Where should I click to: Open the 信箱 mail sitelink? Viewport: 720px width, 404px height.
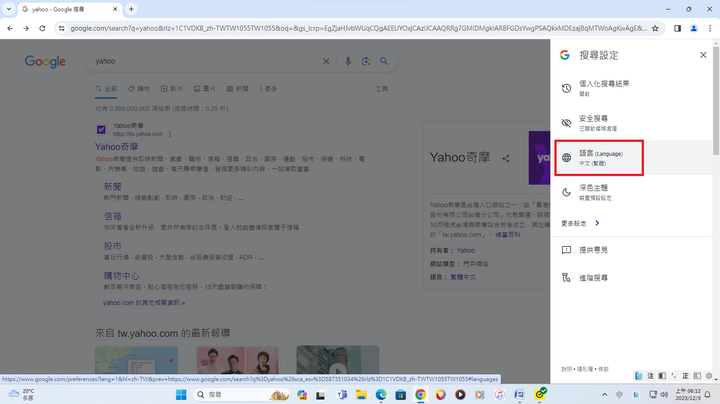click(112, 216)
